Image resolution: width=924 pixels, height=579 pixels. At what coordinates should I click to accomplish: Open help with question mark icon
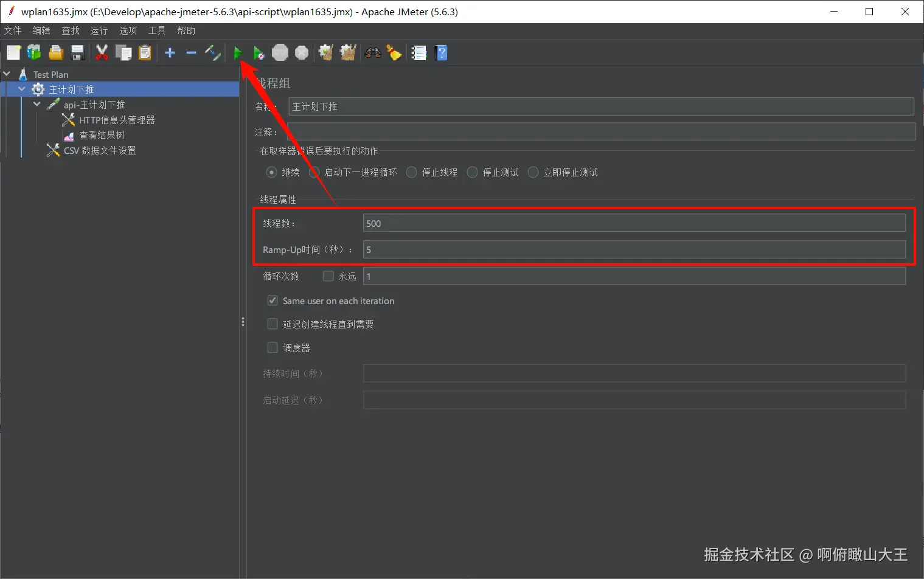pos(442,53)
